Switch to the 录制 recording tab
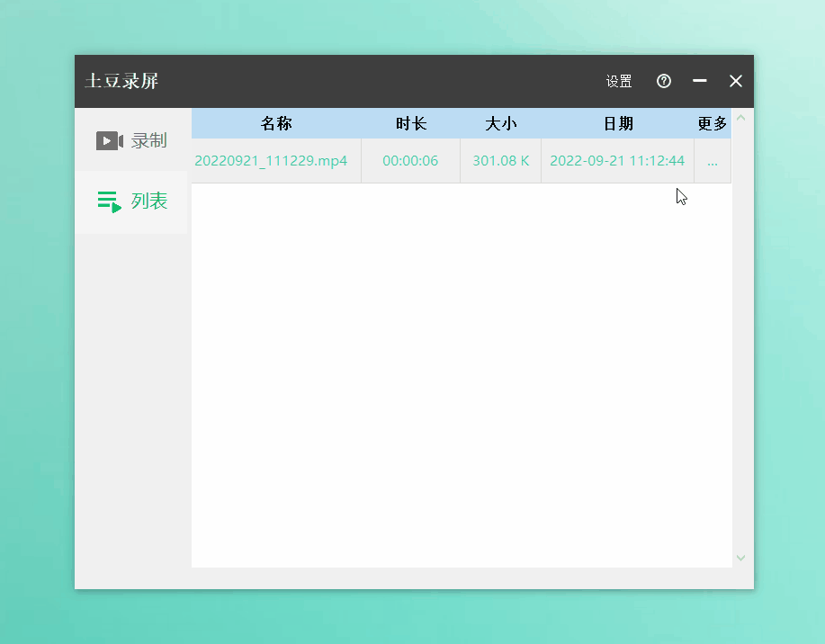Viewport: 825px width, 644px height. (131, 140)
